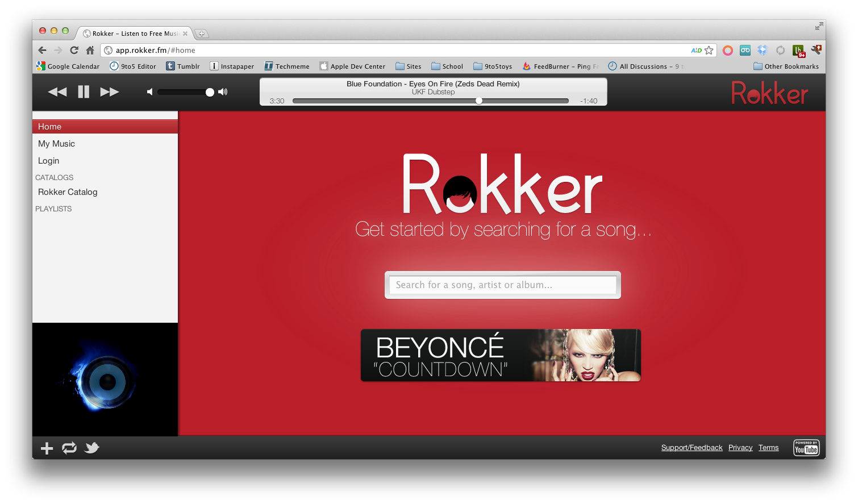Expand the School bookmarks folder

click(447, 66)
